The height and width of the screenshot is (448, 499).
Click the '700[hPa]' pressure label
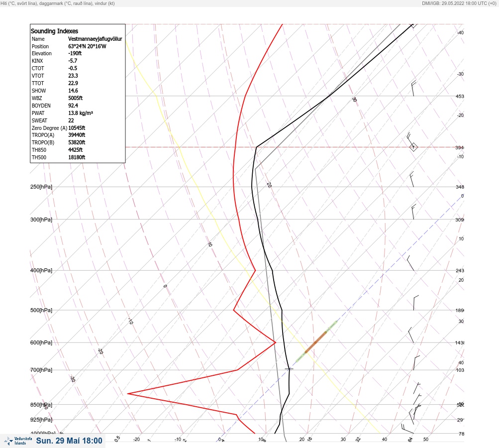pyautogui.click(x=41, y=370)
